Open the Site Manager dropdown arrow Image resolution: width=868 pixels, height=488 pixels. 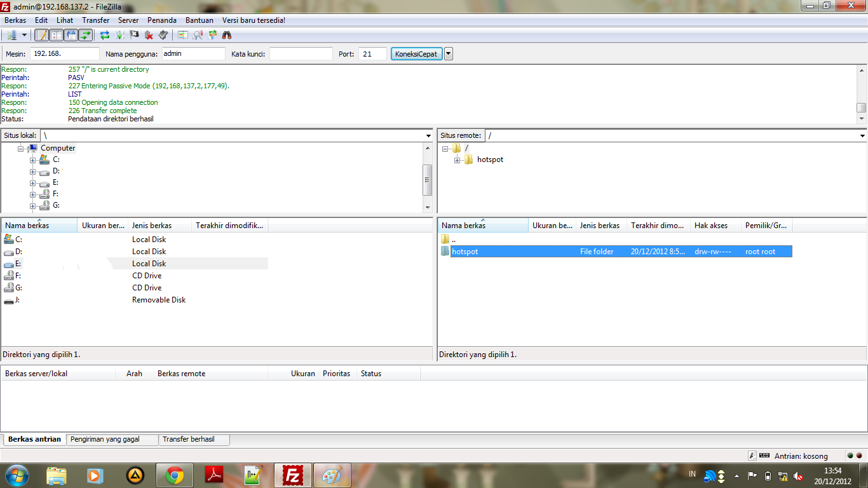pos(25,35)
